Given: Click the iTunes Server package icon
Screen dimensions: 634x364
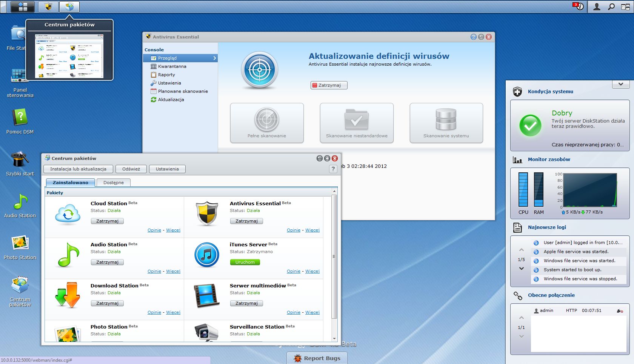Looking at the screenshot, I should 207,255.
